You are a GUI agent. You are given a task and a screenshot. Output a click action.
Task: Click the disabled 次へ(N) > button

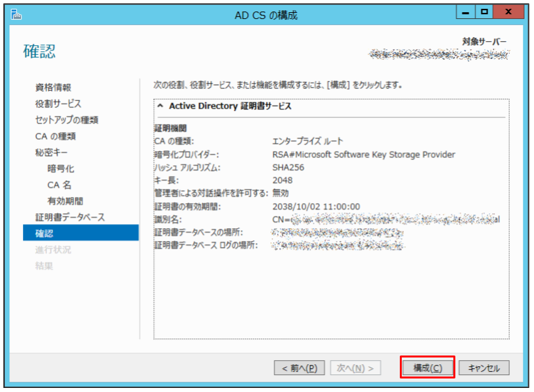(x=355, y=368)
